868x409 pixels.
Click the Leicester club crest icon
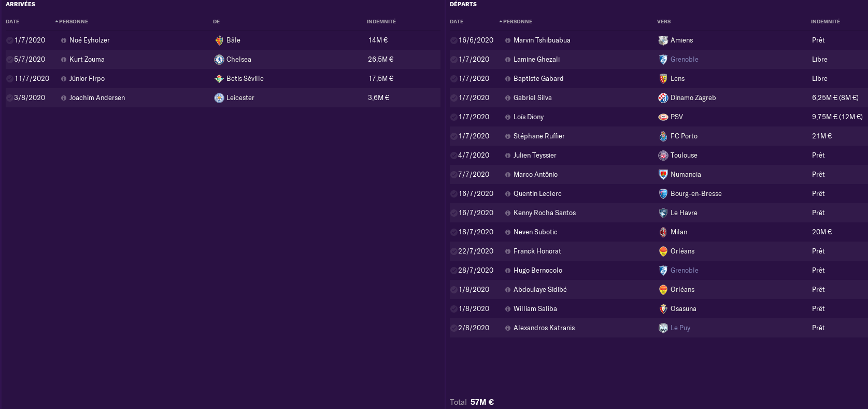(219, 98)
